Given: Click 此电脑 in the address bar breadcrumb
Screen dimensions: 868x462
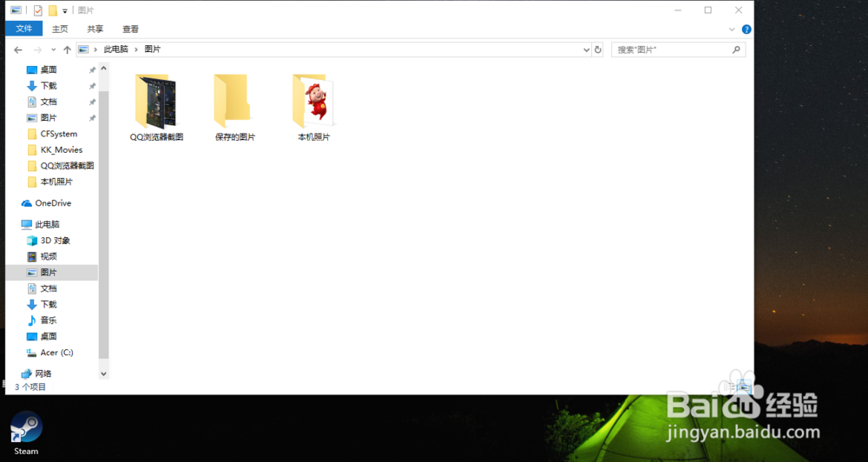Looking at the screenshot, I should [115, 49].
